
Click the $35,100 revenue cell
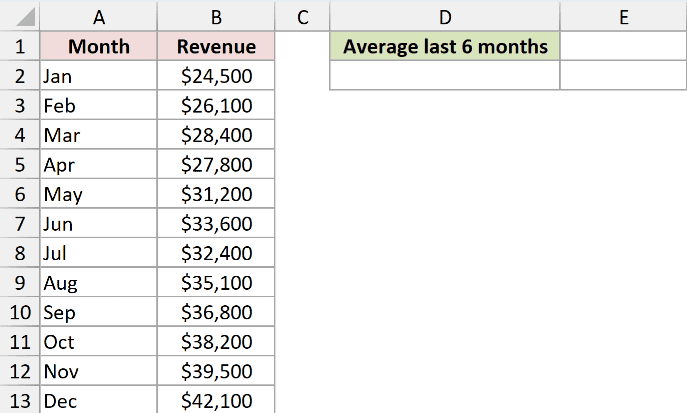[216, 282]
